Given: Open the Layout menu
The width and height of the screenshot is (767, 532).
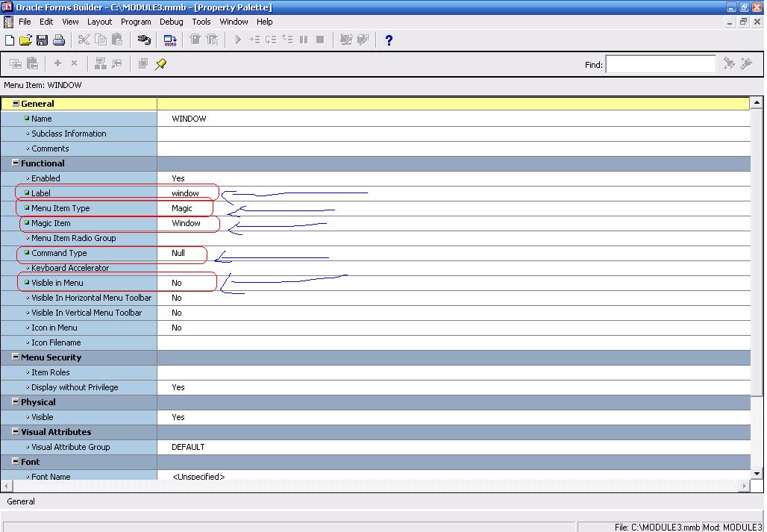Looking at the screenshot, I should click(x=99, y=22).
